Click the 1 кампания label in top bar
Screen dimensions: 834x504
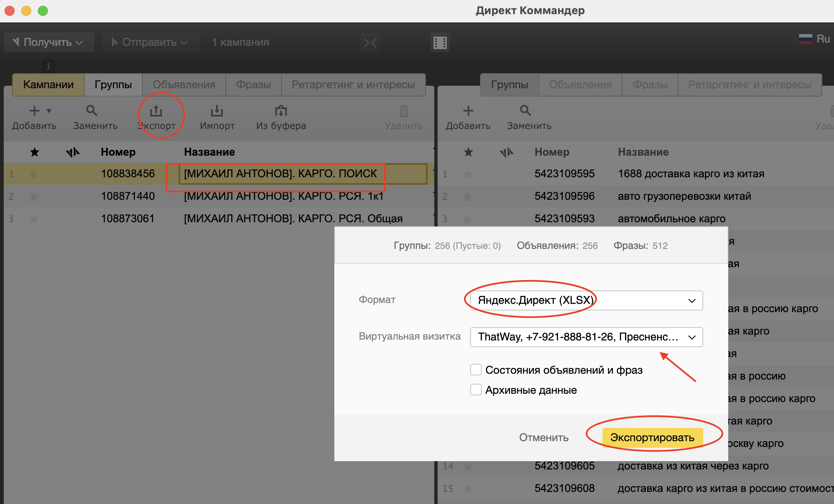241,42
